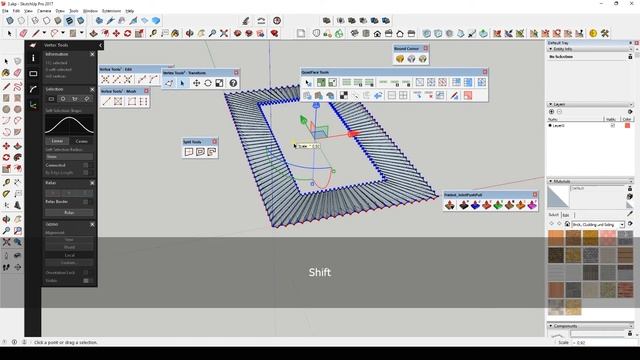Image resolution: width=640 pixels, height=360 pixels.
Task: Set gizmo alignment to Local
Action: pos(69,255)
